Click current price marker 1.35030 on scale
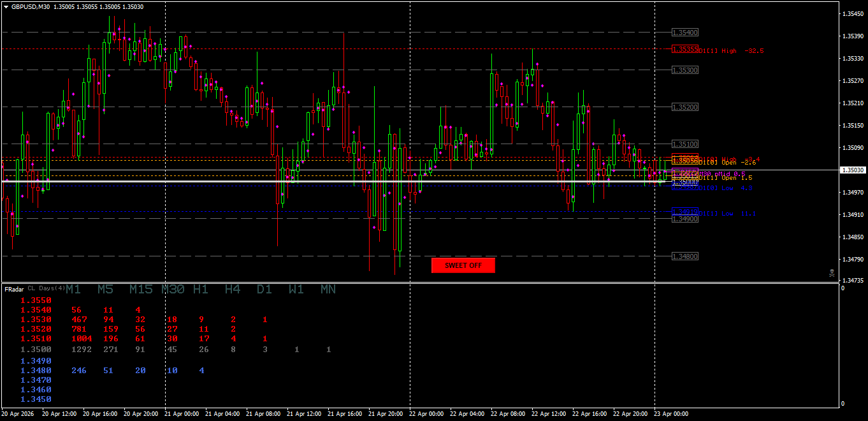868x421 pixels. coord(853,170)
